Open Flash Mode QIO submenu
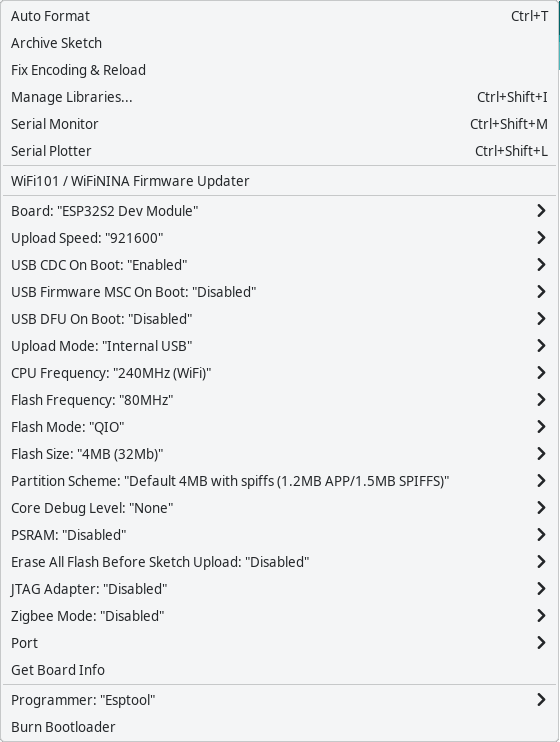This screenshot has width=560, height=742. coord(280,426)
